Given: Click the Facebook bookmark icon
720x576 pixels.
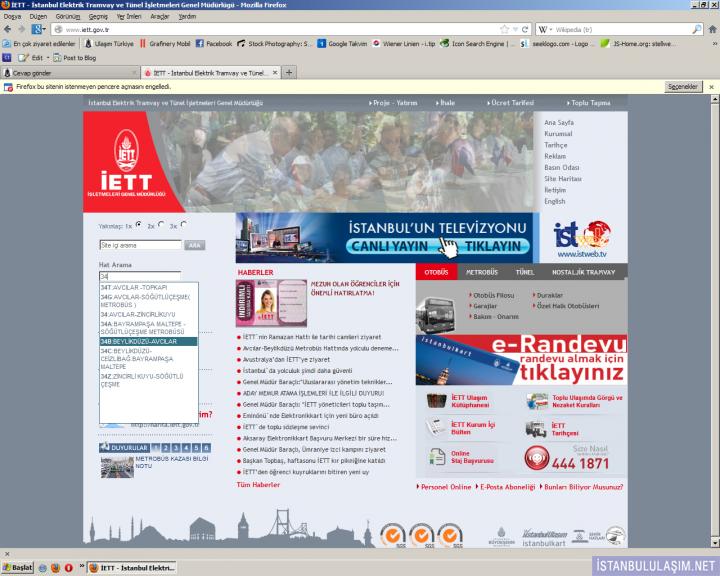Looking at the screenshot, I should [x=200, y=44].
